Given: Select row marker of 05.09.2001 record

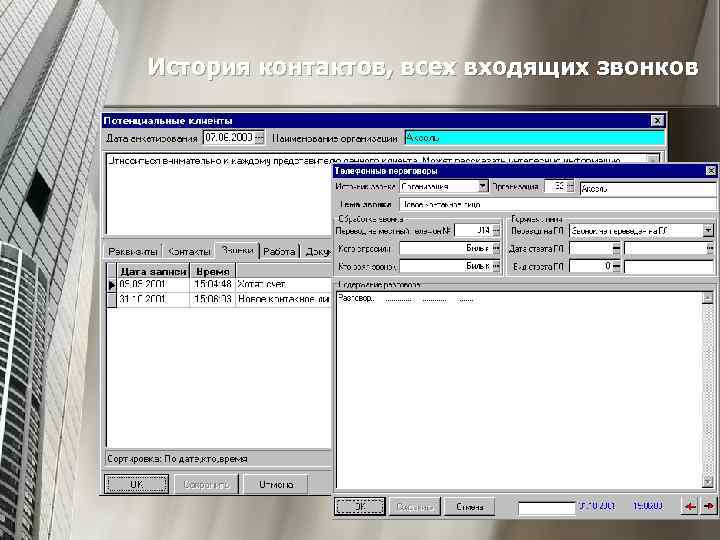Looking at the screenshot, I should click(112, 285).
